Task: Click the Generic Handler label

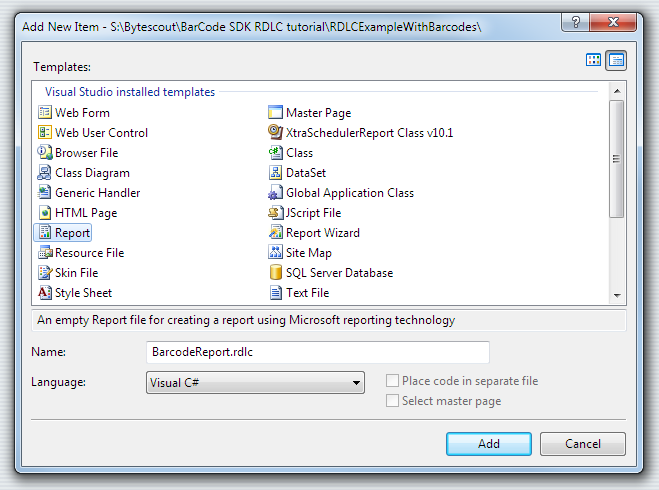Action: click(98, 192)
